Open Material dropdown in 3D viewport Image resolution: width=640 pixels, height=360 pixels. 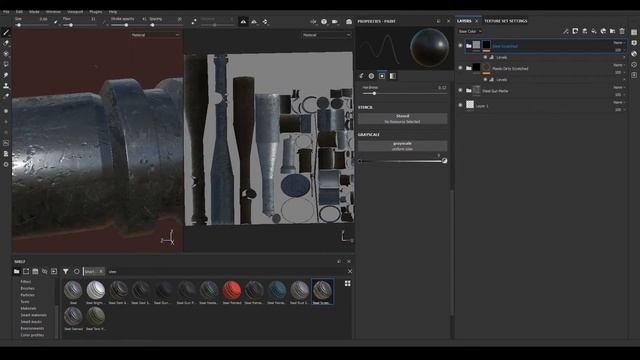[155, 35]
